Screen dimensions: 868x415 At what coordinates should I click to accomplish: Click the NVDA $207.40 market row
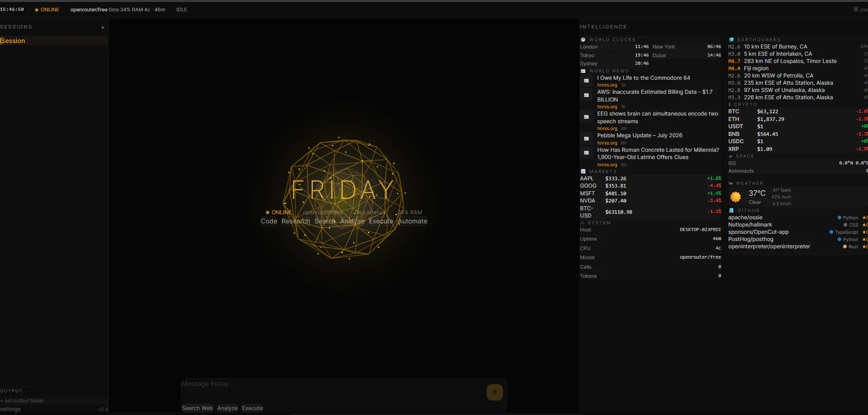coord(651,201)
